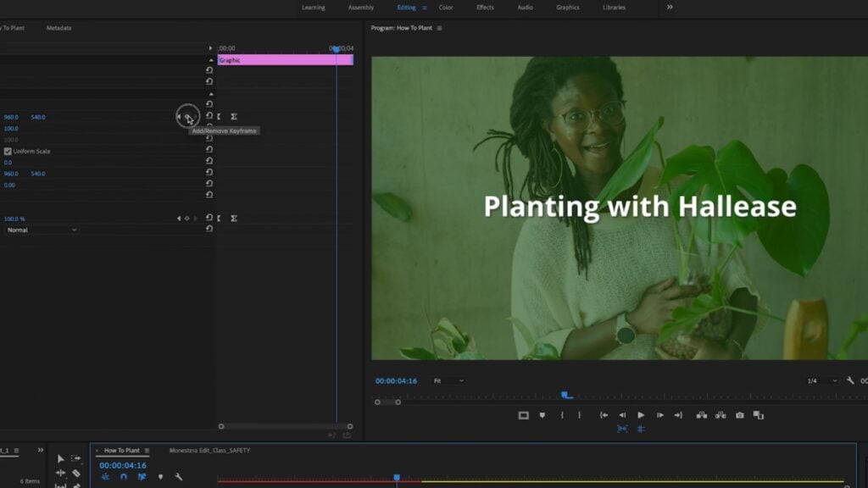Image resolution: width=868 pixels, height=488 pixels.
Task: Switch to the Color workspace tab
Action: coord(446,8)
